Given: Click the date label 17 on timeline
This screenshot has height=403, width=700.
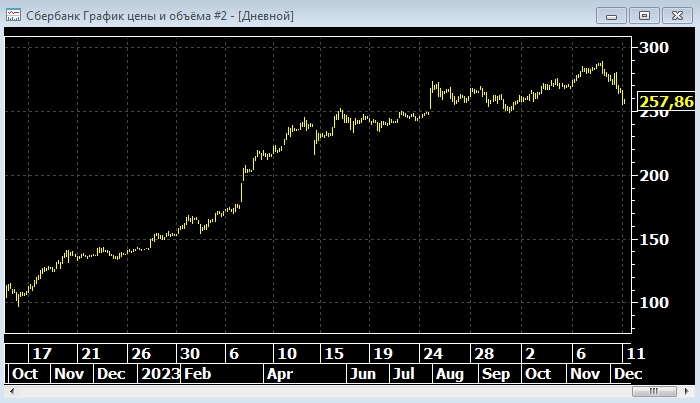Looking at the screenshot, I should [x=41, y=354].
